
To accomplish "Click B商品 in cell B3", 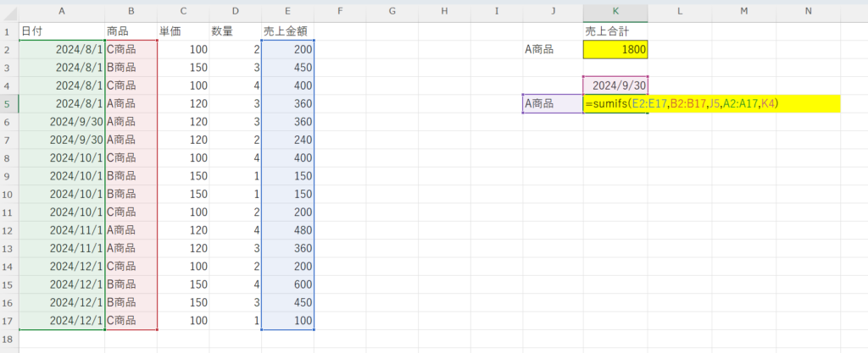I will click(131, 68).
